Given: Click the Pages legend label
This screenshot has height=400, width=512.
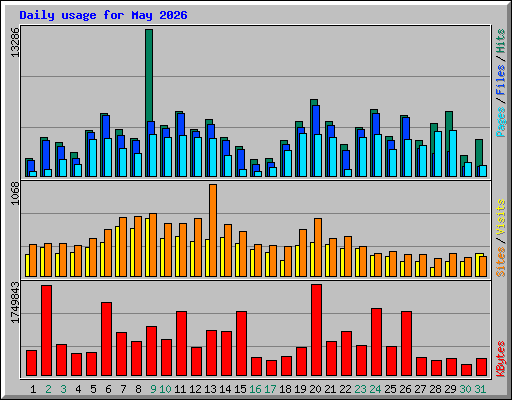Looking at the screenshot, I should [501, 122].
